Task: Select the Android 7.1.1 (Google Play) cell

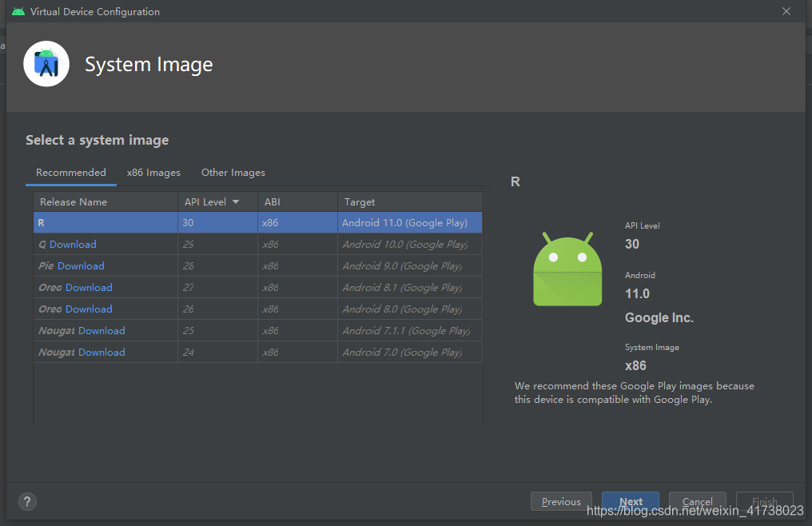Action: [410, 331]
